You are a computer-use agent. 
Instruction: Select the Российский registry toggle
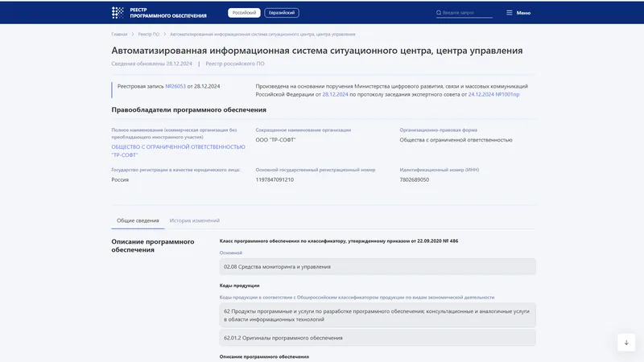pyautogui.click(x=244, y=13)
